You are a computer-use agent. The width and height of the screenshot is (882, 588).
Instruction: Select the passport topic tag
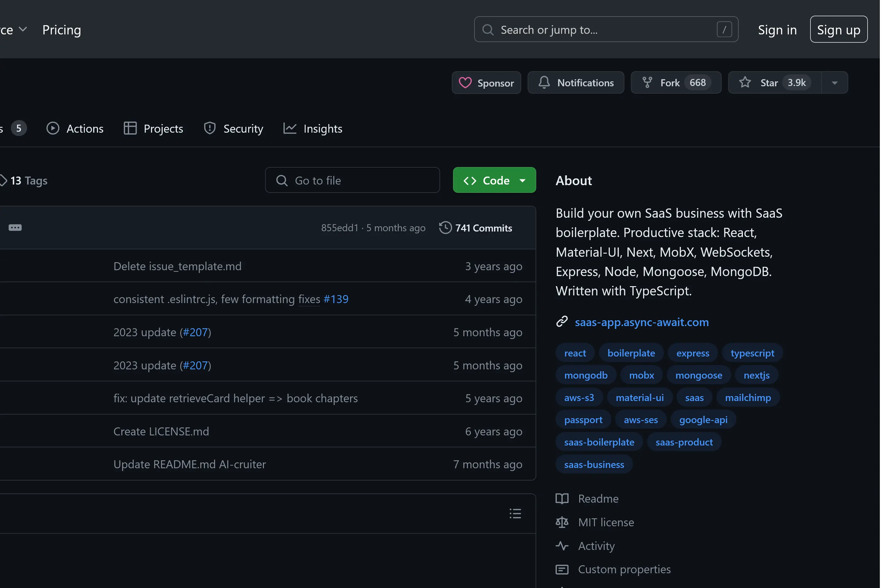tap(583, 420)
